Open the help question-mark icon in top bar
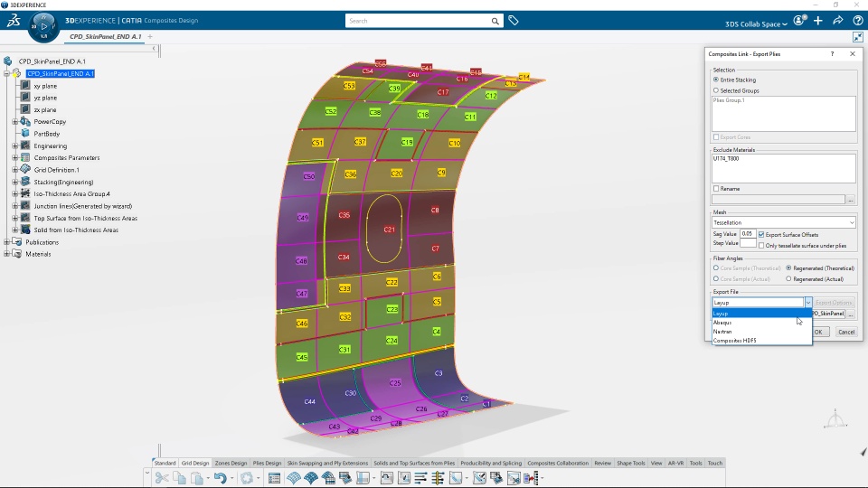Image resolution: width=868 pixels, height=488 pixels. click(857, 21)
